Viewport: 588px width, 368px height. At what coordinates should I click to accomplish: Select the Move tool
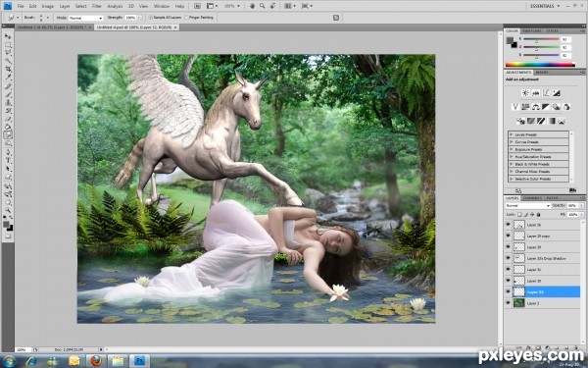(x=8, y=36)
